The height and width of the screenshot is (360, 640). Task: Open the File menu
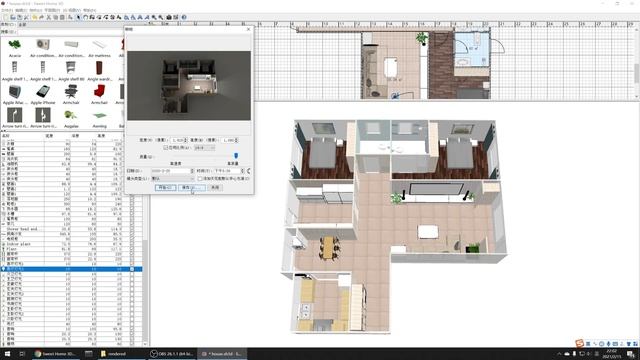(x=7, y=10)
